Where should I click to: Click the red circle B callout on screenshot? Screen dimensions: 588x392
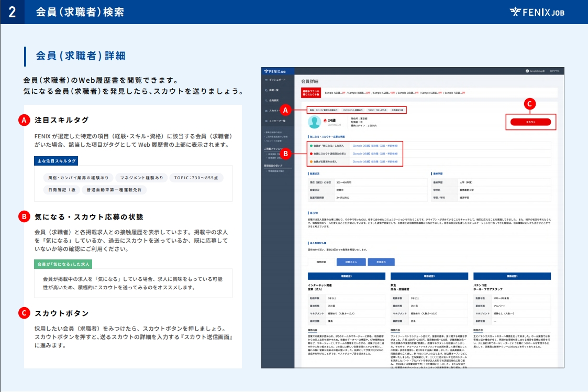[285, 154]
